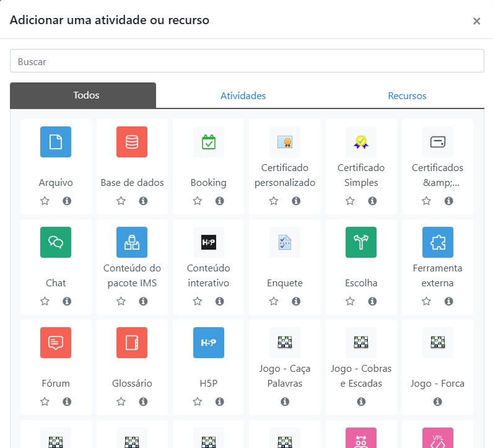Open info details for Certificado Simples
This screenshot has width=493, height=448.
[x=372, y=201]
